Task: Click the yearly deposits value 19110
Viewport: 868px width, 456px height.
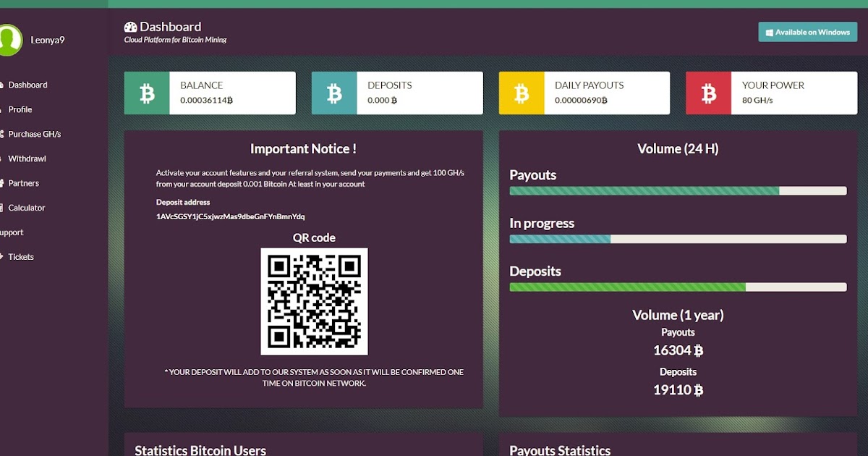Action: (x=678, y=390)
